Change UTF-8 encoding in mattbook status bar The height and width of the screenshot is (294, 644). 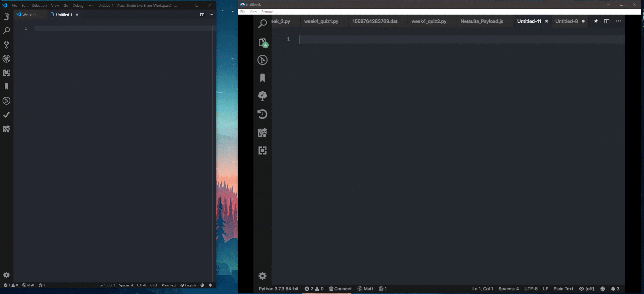(x=531, y=289)
